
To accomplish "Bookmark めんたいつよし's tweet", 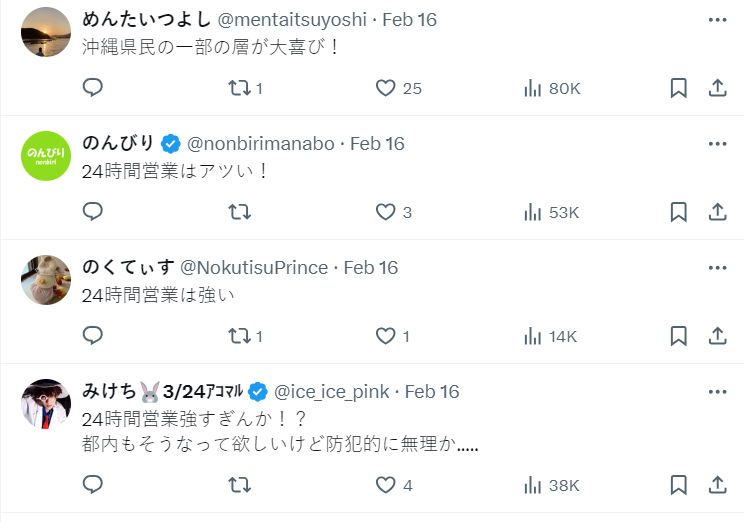I will click(x=678, y=88).
